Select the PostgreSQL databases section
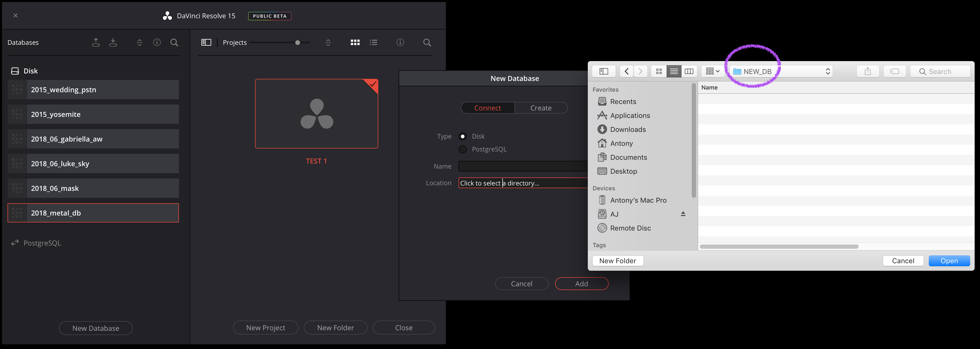 tap(36, 243)
